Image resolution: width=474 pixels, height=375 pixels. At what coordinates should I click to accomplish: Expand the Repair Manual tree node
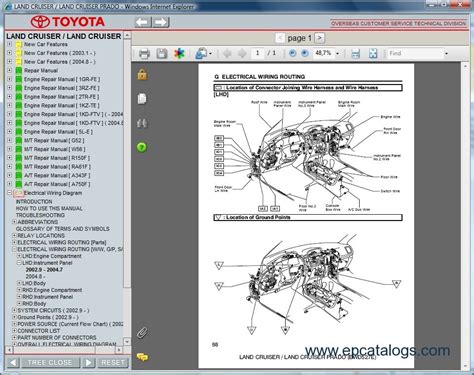10,70
